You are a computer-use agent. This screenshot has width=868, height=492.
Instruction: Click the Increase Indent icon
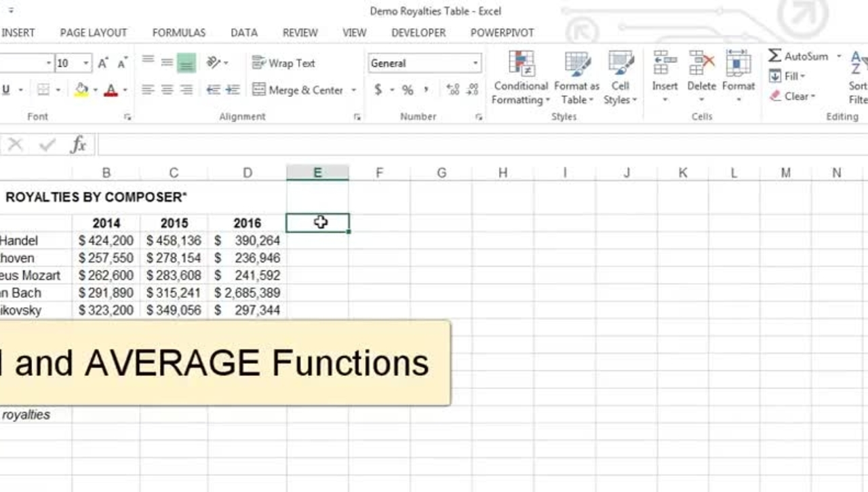pyautogui.click(x=233, y=90)
